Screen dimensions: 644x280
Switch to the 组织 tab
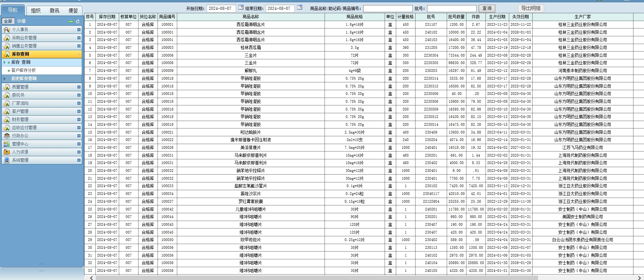[x=36, y=11]
